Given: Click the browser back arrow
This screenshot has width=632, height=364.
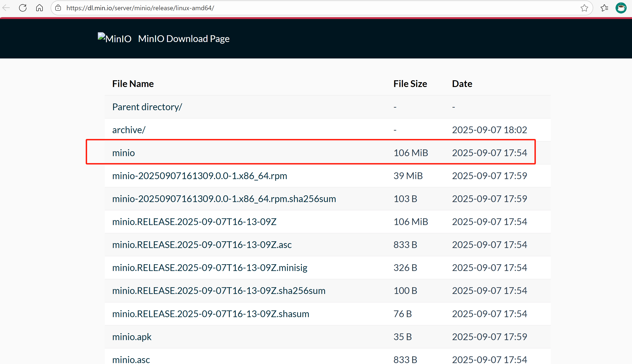Looking at the screenshot, I should (x=6, y=8).
